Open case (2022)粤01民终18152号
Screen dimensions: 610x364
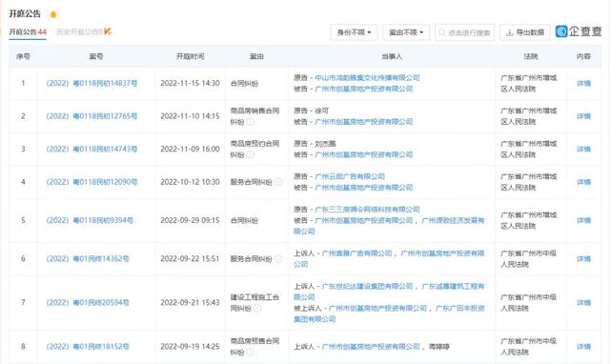coord(88,347)
